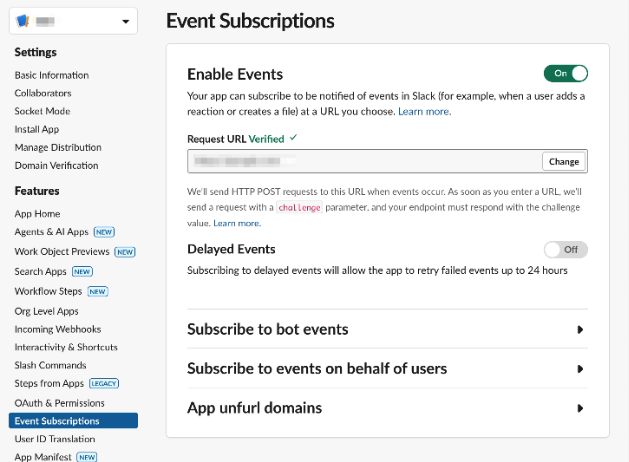
Task: Click NEW badge beside App Manifest
Action: click(x=87, y=457)
